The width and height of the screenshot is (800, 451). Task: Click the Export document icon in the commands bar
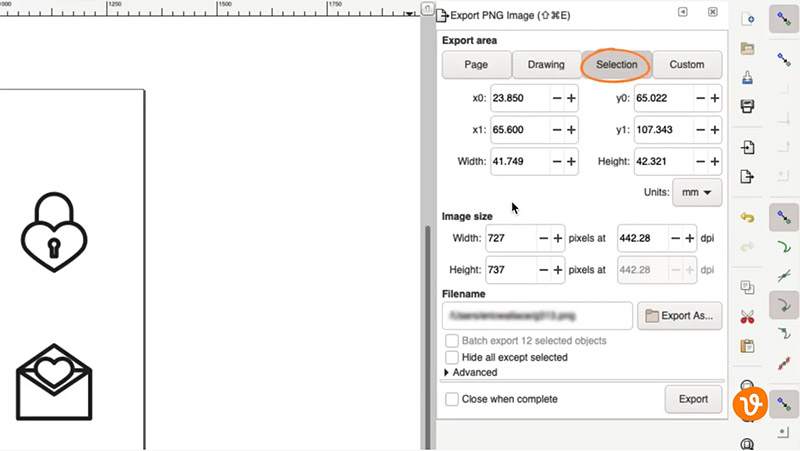click(747, 177)
